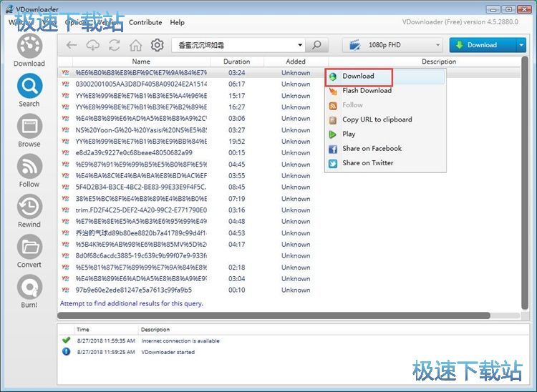537x392 pixels.
Task: Click the magnifier search button
Action: click(316, 45)
